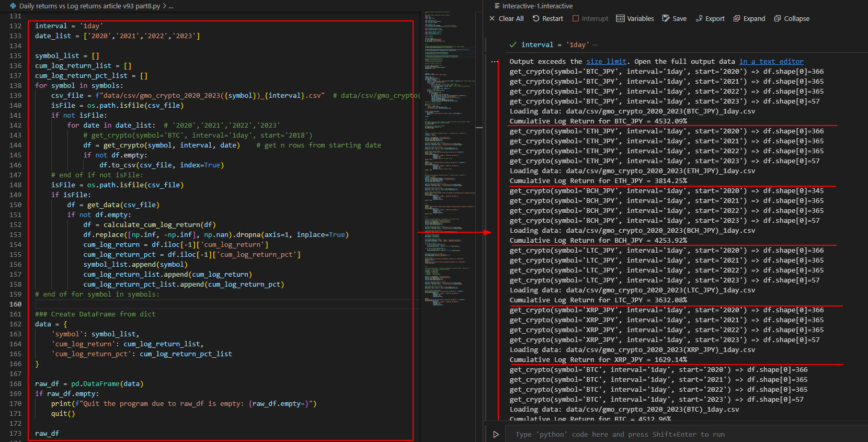Expand the collapsed cell code ellipsis after '1day'
868x442 pixels.
click(595, 45)
